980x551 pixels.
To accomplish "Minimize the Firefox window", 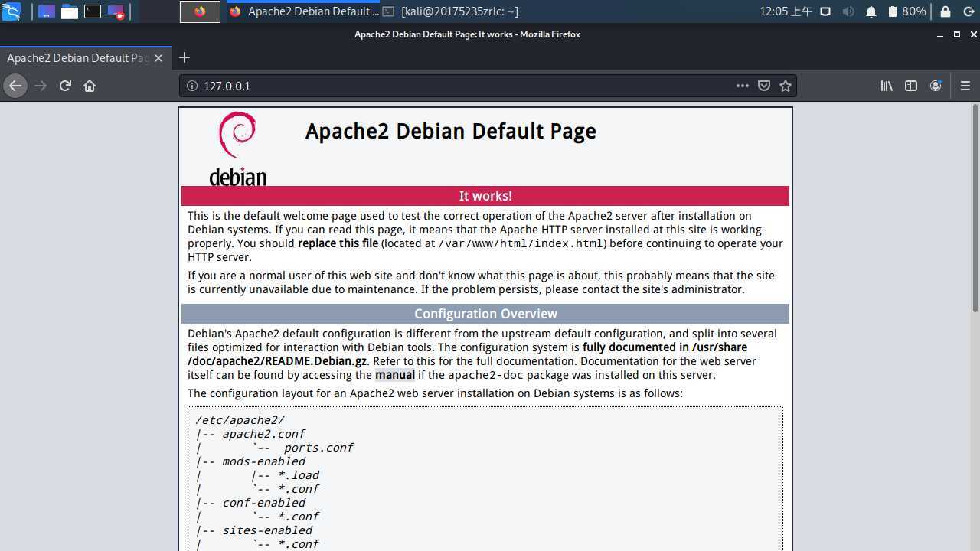I will (x=939, y=35).
